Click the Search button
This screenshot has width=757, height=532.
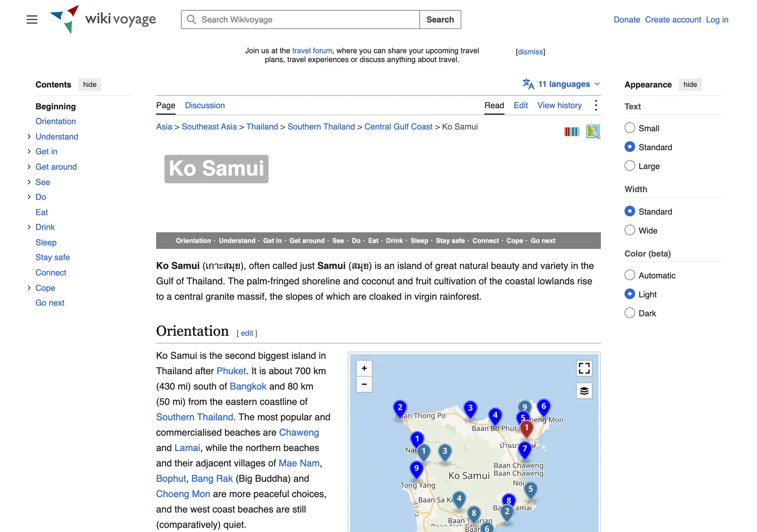pos(440,19)
